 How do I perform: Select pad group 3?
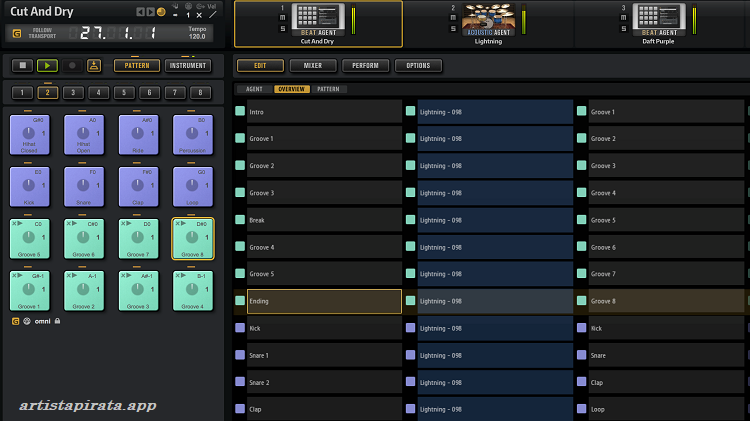(73, 92)
